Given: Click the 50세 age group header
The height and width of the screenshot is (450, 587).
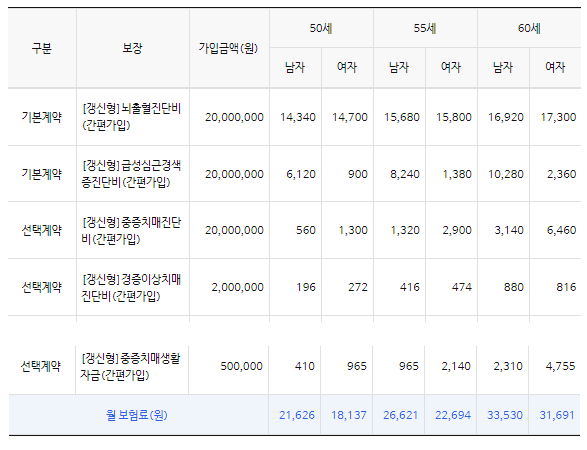Looking at the screenshot, I should 321,28.
